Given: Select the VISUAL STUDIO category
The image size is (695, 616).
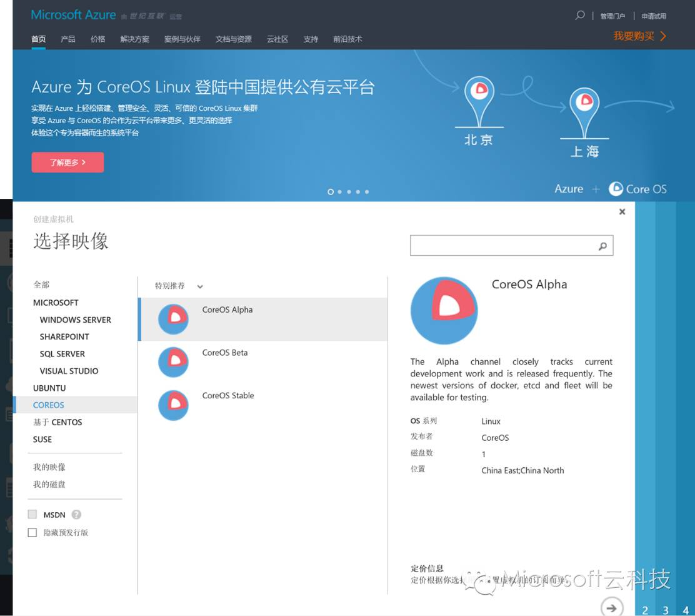Looking at the screenshot, I should [69, 371].
